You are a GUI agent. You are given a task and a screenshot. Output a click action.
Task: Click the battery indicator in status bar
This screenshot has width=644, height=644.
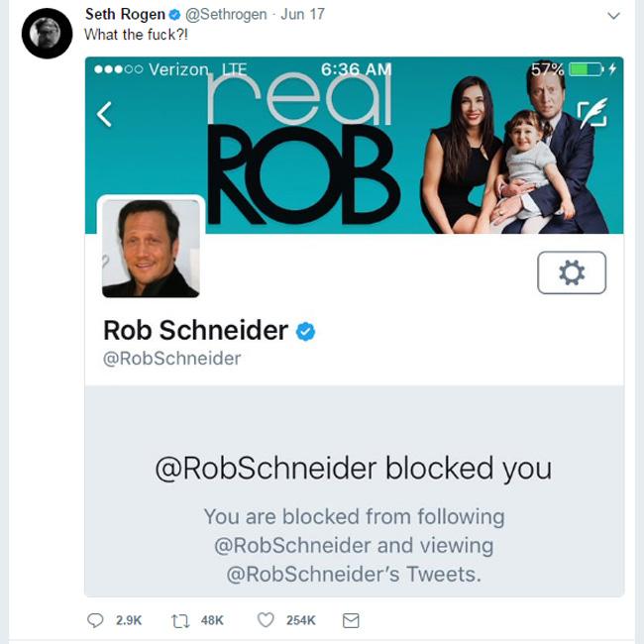586,69
